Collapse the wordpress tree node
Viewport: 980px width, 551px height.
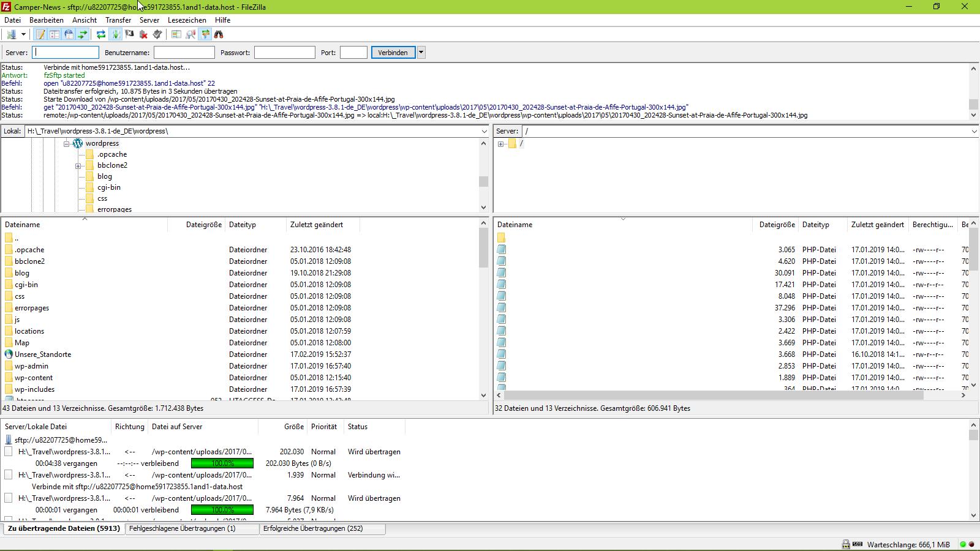[x=67, y=143]
